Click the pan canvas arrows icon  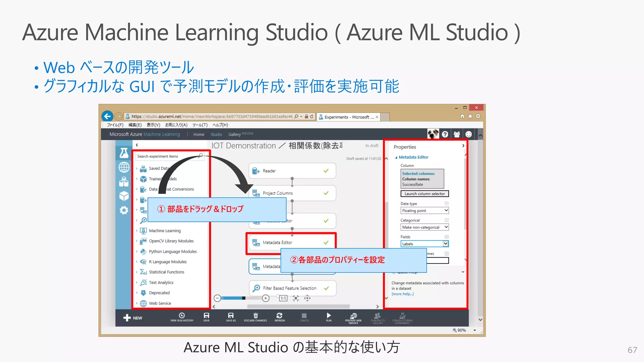point(307,298)
